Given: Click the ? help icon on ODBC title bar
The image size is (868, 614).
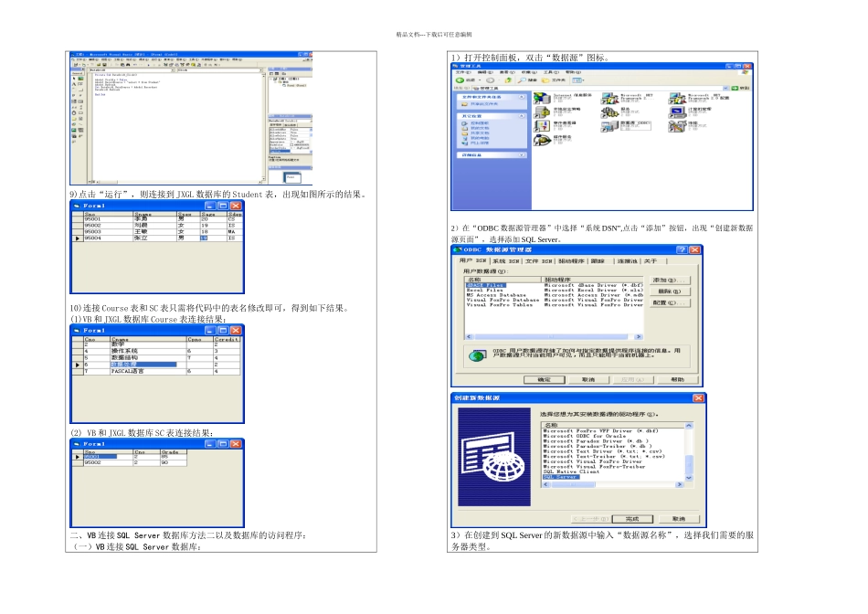Looking at the screenshot, I should [682, 249].
